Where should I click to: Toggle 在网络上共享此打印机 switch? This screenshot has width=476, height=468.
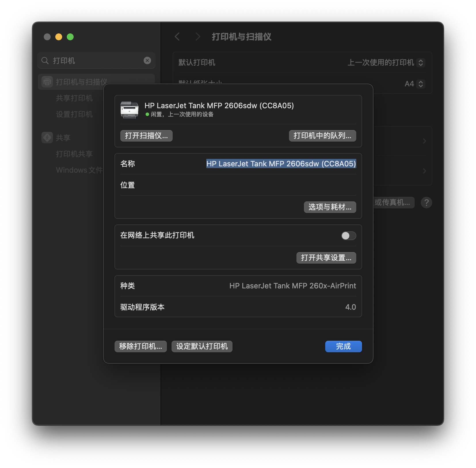click(349, 236)
